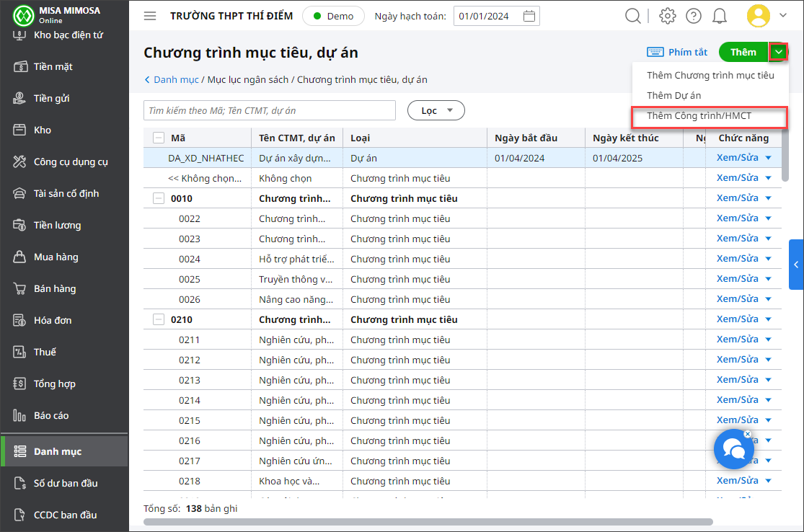Click the help question mark icon
Viewport: 804px width, 532px height.
(693, 16)
